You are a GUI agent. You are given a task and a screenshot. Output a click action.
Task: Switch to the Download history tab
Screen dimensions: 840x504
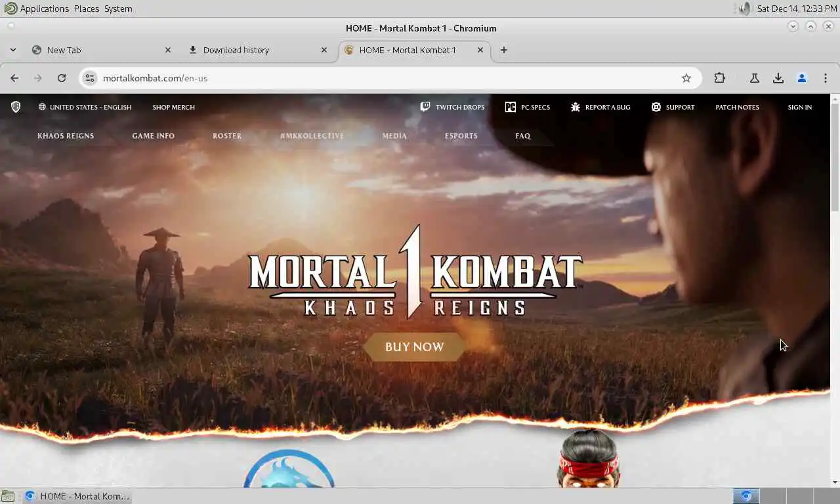coord(258,50)
